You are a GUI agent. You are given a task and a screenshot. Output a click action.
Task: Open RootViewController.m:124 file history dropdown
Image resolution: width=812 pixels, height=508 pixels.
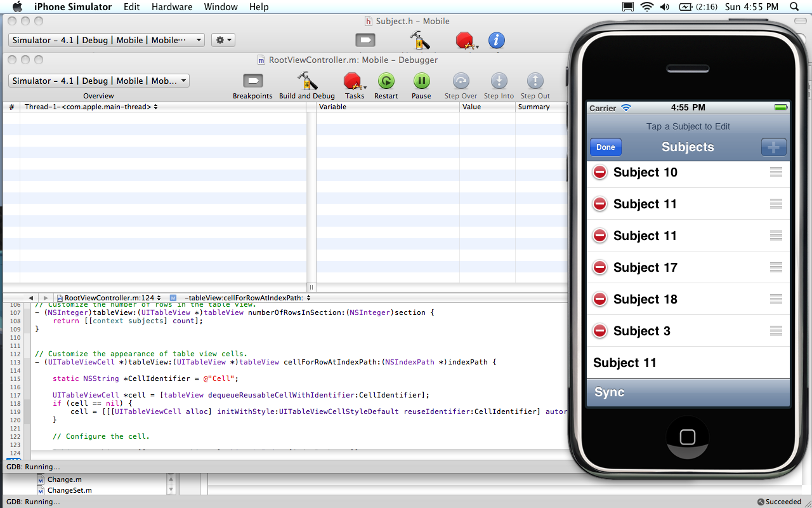pos(109,297)
